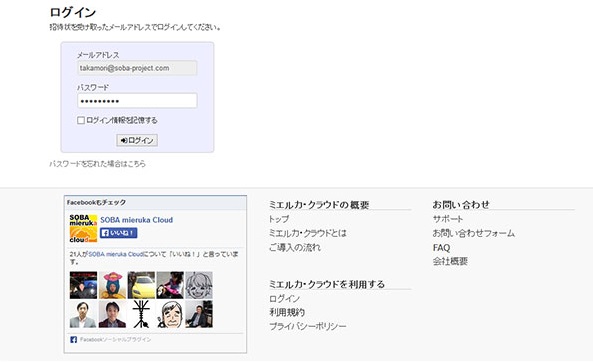593x362 pixels.
Task: Open the ご導入の流れ link
Action: pyautogui.click(x=295, y=247)
